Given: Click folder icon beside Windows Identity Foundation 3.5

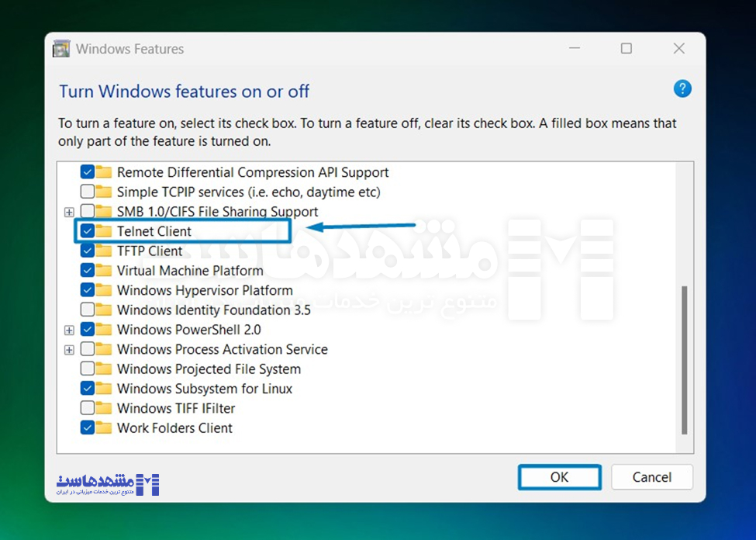Looking at the screenshot, I should point(103,310).
